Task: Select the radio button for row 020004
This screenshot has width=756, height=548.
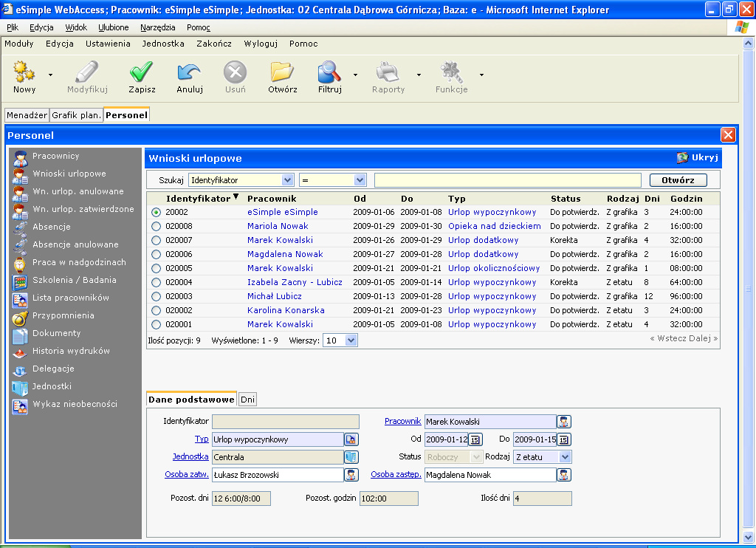Action: tap(156, 282)
